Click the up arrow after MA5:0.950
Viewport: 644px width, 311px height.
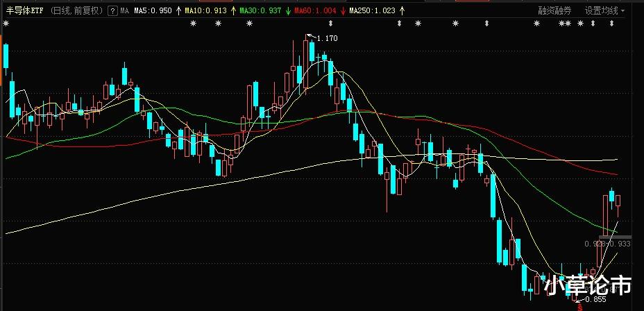coord(178,11)
